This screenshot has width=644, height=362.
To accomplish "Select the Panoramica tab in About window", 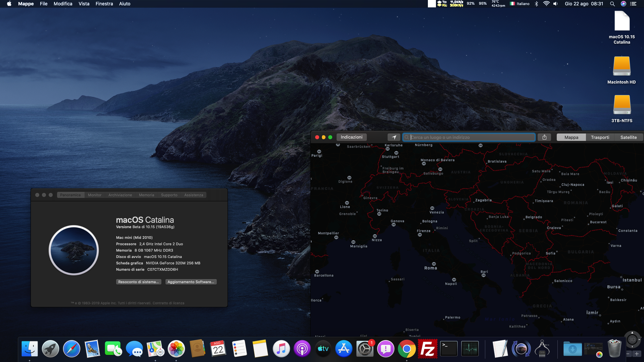I will tap(70, 195).
